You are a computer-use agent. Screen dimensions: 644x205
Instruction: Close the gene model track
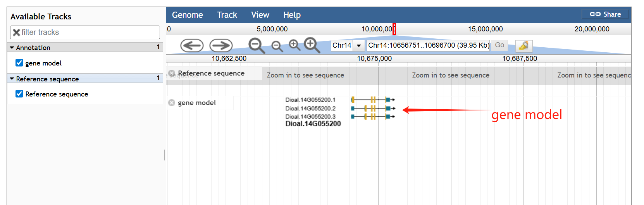pyautogui.click(x=172, y=103)
